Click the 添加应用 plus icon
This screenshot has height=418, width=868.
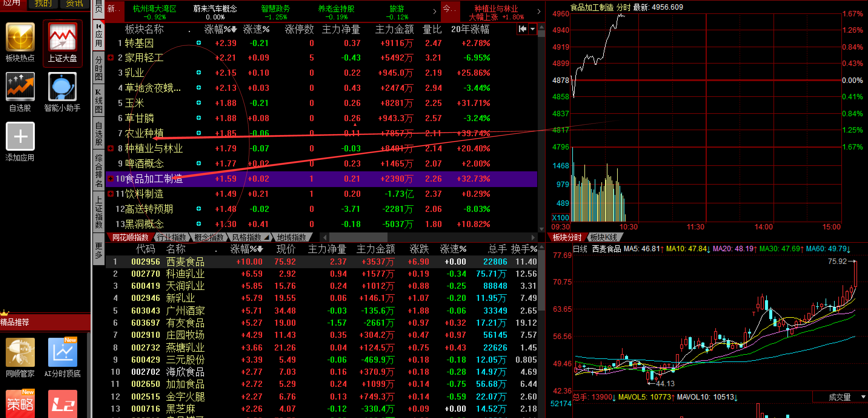tap(20, 136)
